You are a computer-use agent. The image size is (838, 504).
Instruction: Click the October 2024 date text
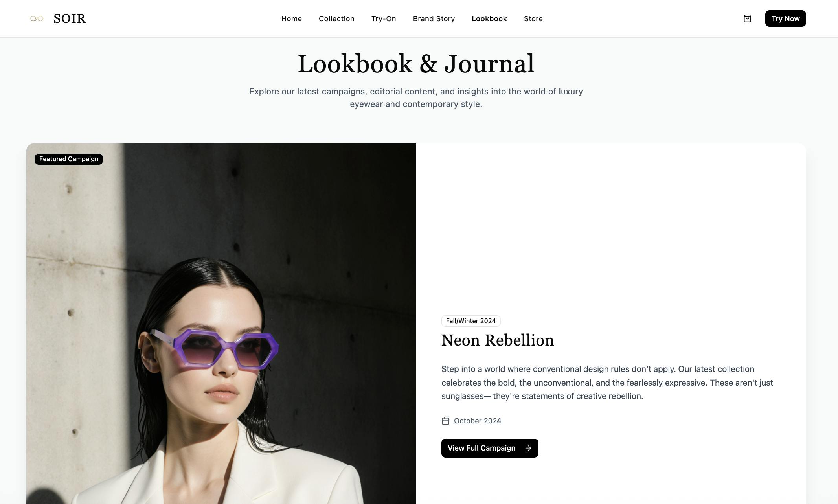click(x=478, y=421)
